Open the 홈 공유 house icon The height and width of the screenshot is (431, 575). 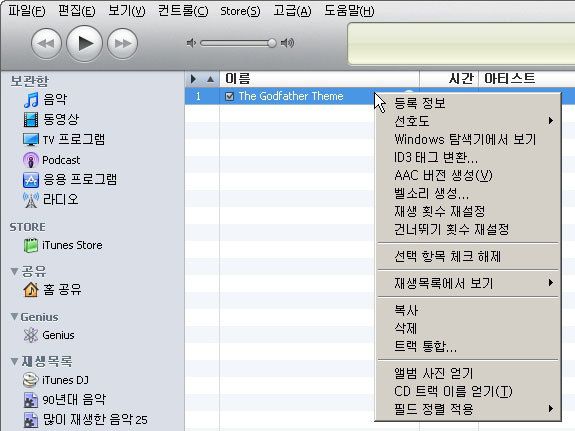(31, 290)
